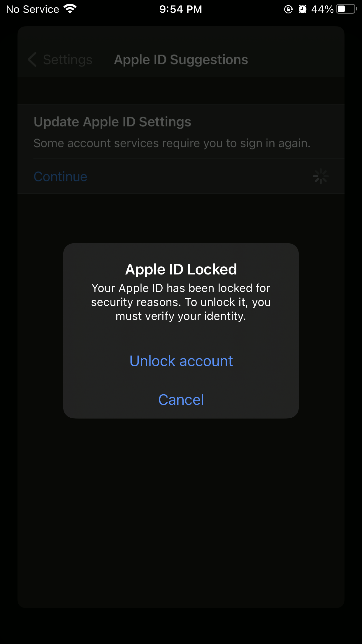
Task: Tap the Continue link
Action: [x=61, y=176]
